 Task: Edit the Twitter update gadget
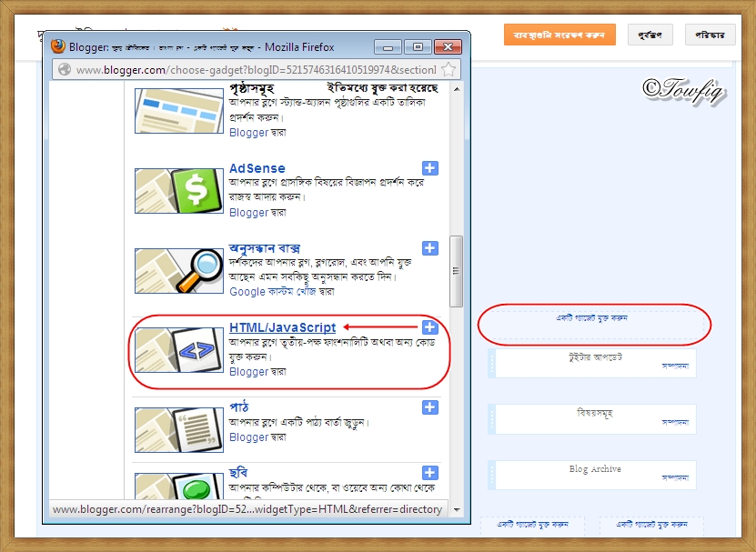tap(675, 366)
